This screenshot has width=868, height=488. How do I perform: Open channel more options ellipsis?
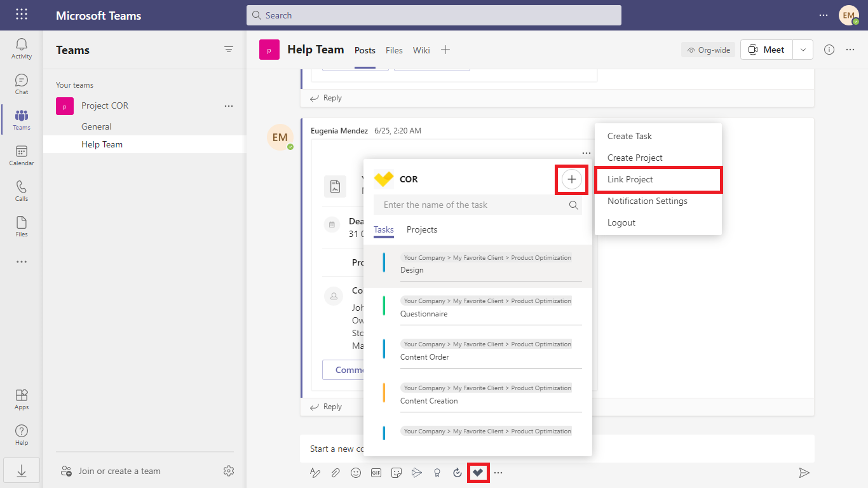pos(850,50)
